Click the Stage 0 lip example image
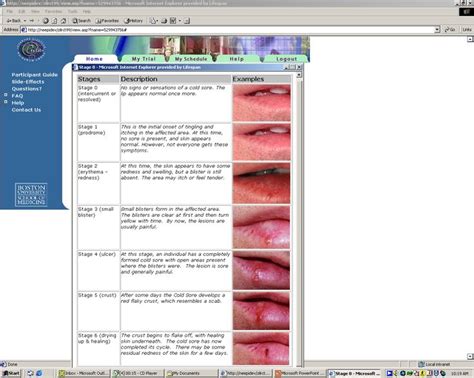This screenshot has height=378, width=474. tap(261, 103)
